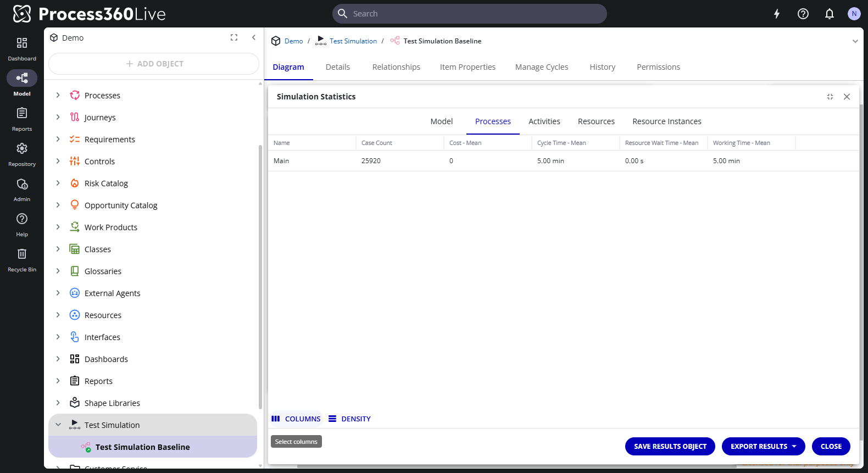The height and width of the screenshot is (473, 868).
Task: Click the Process360 Live logo
Action: (89, 14)
